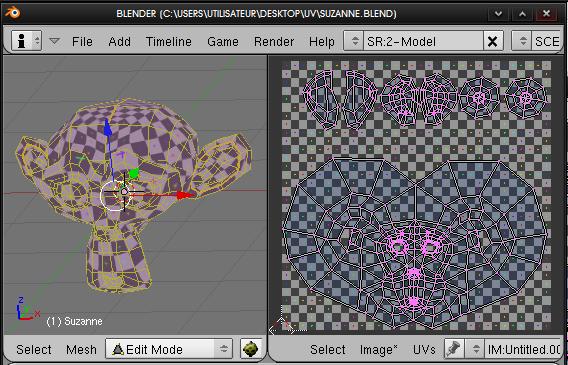This screenshot has height=365, width=568.
Task: Open the info window type selector icon
Action: click(x=26, y=41)
